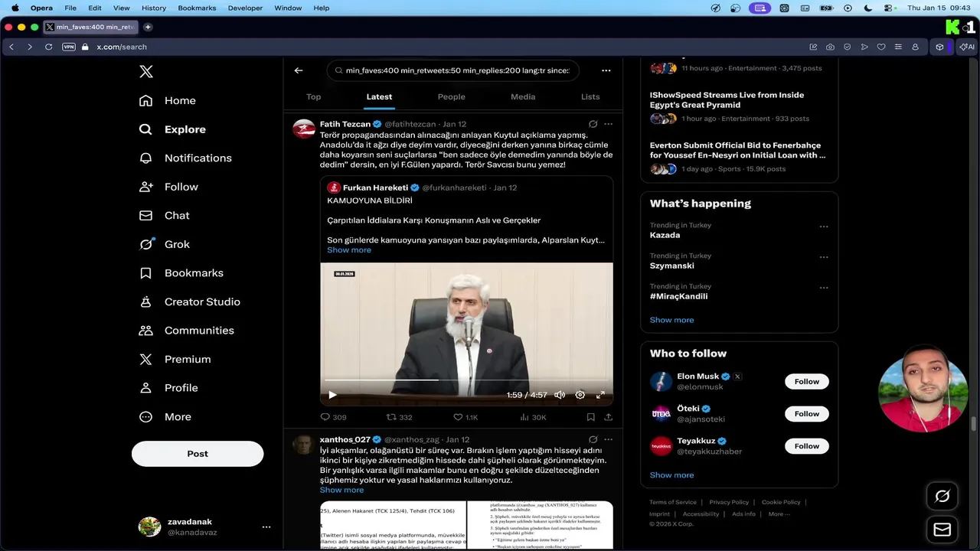Screen dimensions: 980x551
Task: Mute the video volume
Action: click(560, 395)
